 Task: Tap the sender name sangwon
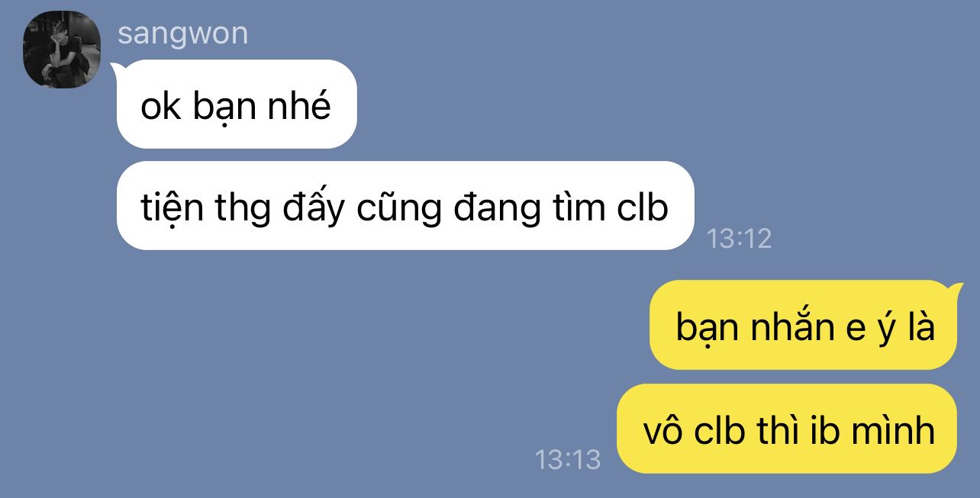tap(183, 34)
